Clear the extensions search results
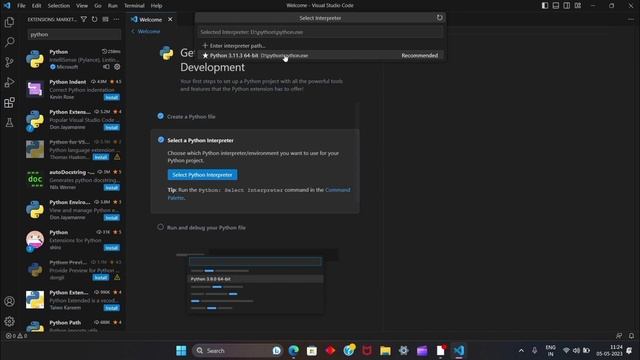 tap(105, 19)
